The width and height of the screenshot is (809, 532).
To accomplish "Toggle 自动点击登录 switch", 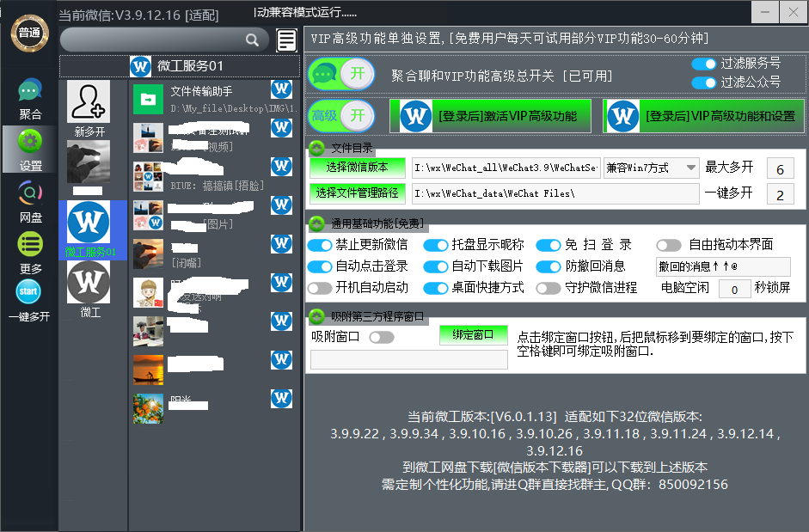I will click(x=320, y=266).
